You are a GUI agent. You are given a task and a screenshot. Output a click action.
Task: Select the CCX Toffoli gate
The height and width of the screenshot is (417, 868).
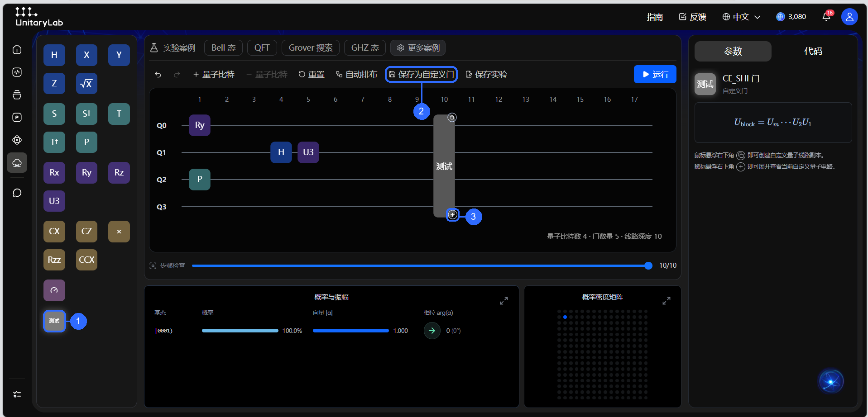point(86,260)
